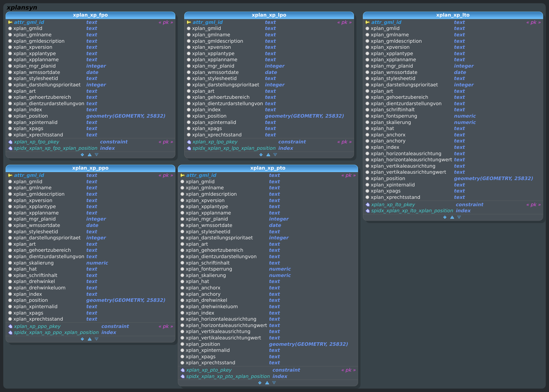Click the constraint icon of xplan_xp_ppo_pkey
Viewport: 549px width, 392px height.
(x=10, y=326)
